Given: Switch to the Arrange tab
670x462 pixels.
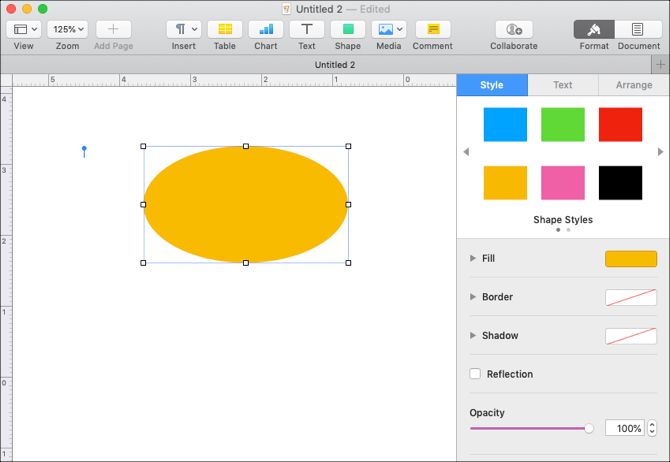Looking at the screenshot, I should tap(634, 85).
